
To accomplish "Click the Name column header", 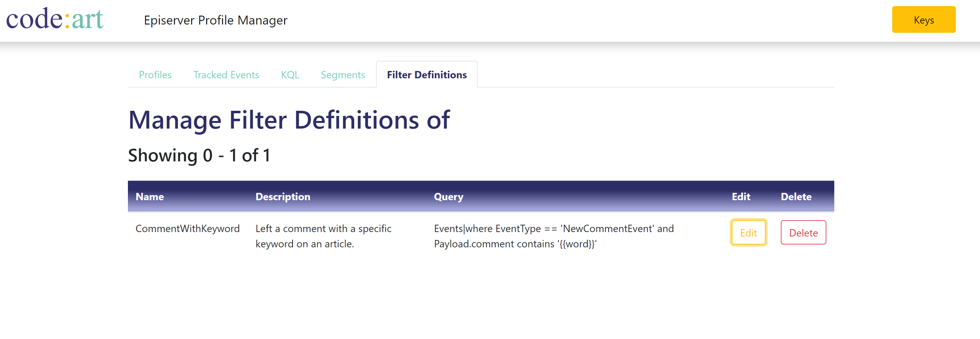I will coord(150,197).
